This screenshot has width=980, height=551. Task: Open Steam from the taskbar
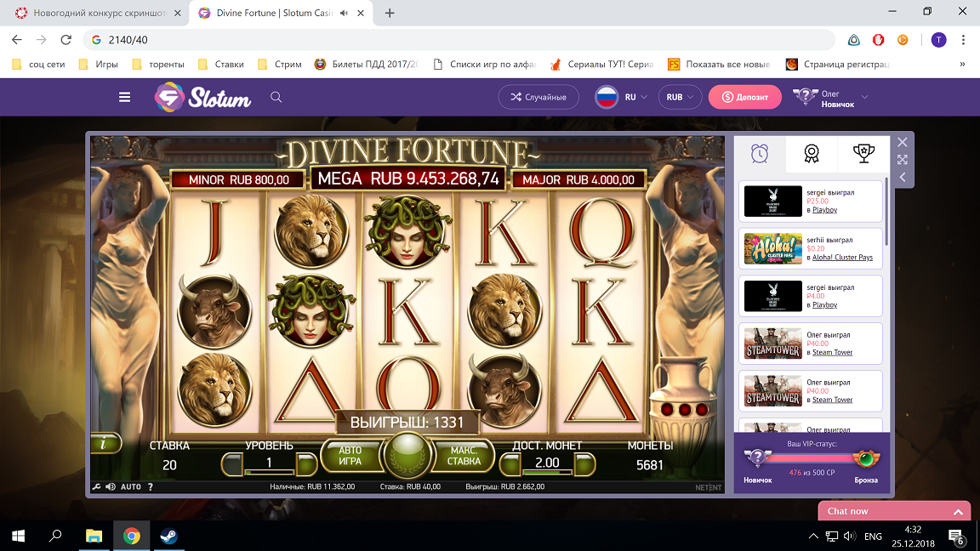click(168, 536)
